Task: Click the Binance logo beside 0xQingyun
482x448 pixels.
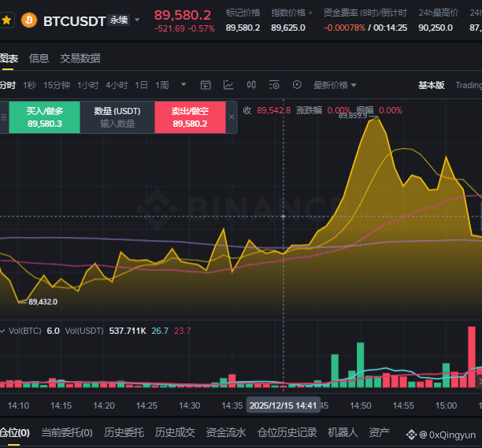Action: point(411,435)
